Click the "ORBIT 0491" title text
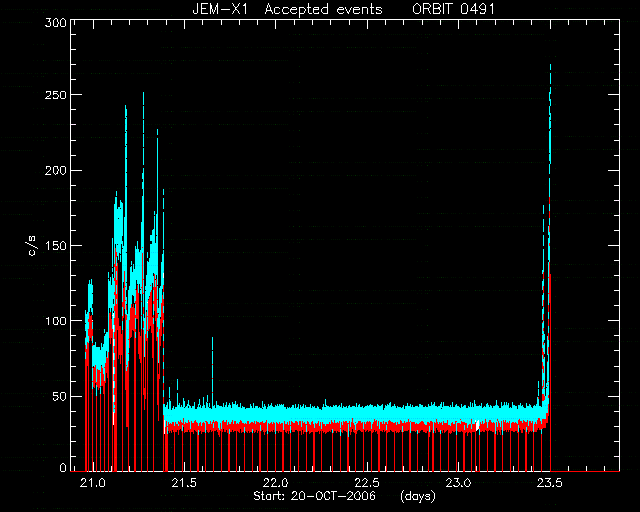Screen dimensions: 640x512 click(453, 9)
